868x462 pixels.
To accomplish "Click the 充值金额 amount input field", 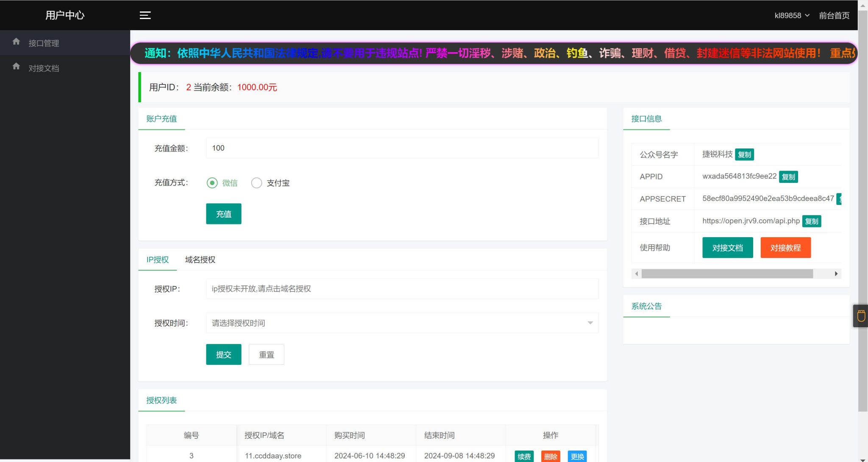I will coord(401,148).
